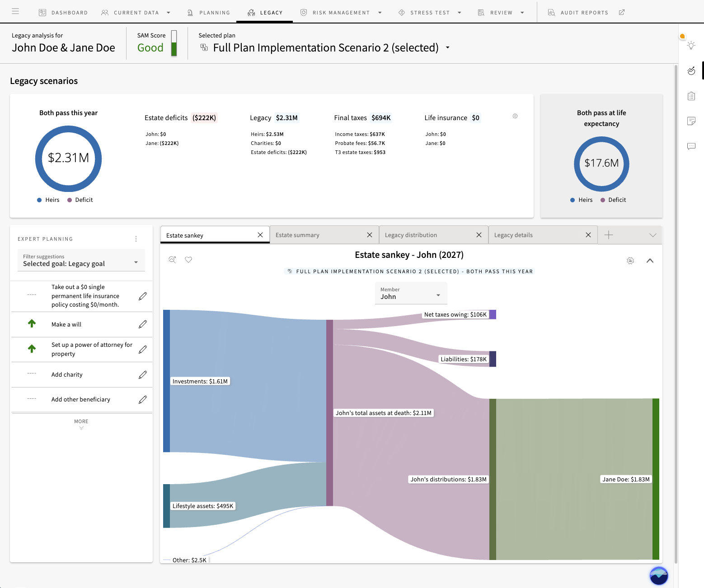Open the hamburger navigation menu
The height and width of the screenshot is (588, 704).
coord(15,12)
